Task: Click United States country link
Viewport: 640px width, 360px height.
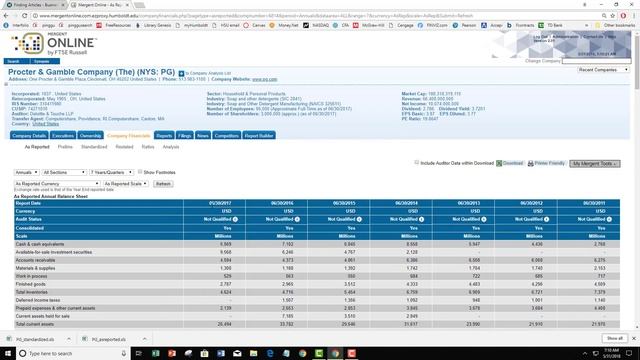Action: pyautogui.click(x=45, y=124)
